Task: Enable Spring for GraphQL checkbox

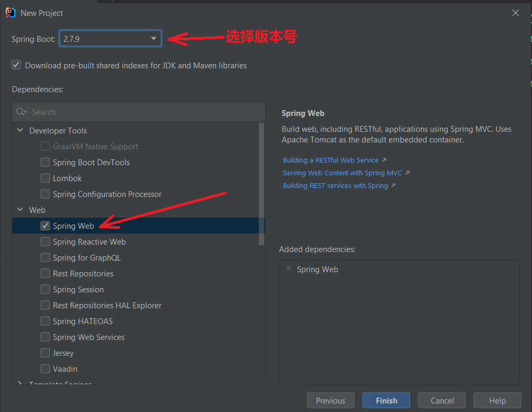Action: click(45, 257)
